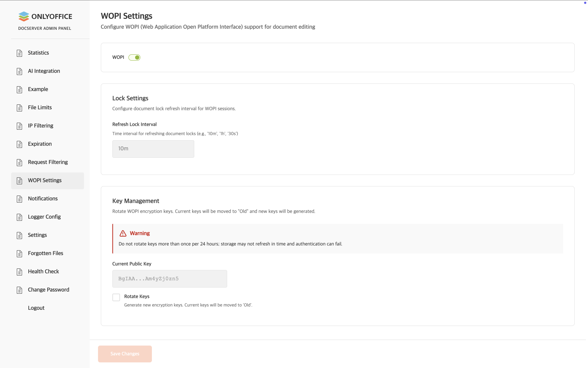This screenshot has width=588, height=368.
Task: Open Change Password page
Action: point(48,290)
